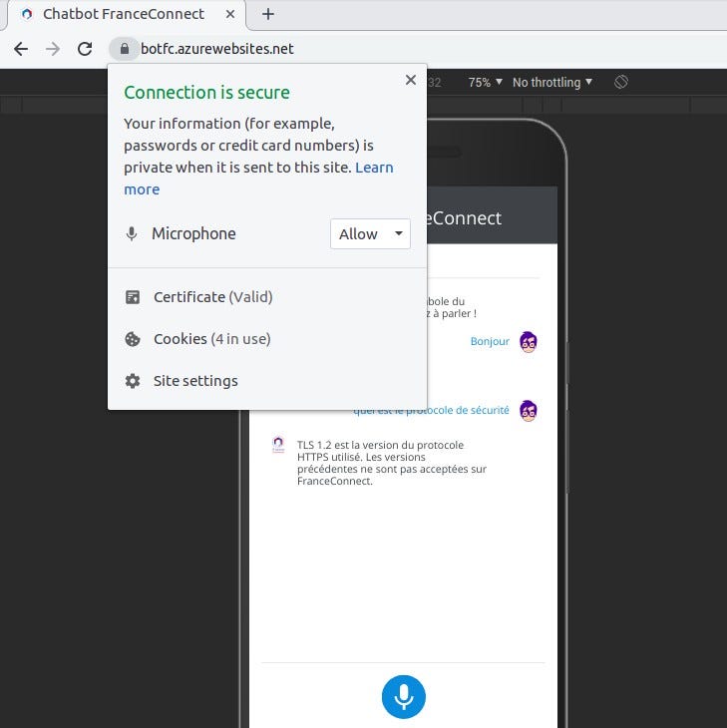Screen dimensions: 727x728
Task: Open the No throttling dropdown
Action: pos(552,83)
